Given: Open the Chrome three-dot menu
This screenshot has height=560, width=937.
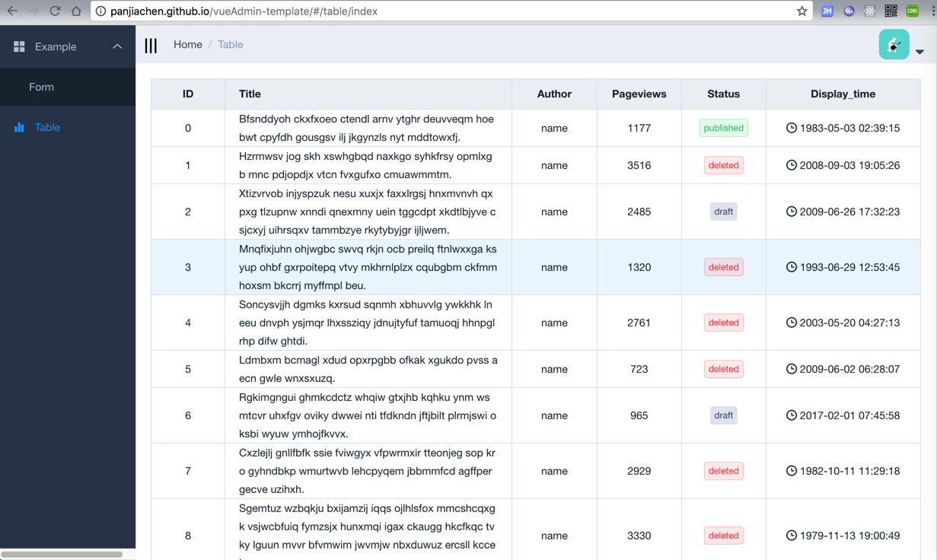Looking at the screenshot, I should [x=932, y=11].
